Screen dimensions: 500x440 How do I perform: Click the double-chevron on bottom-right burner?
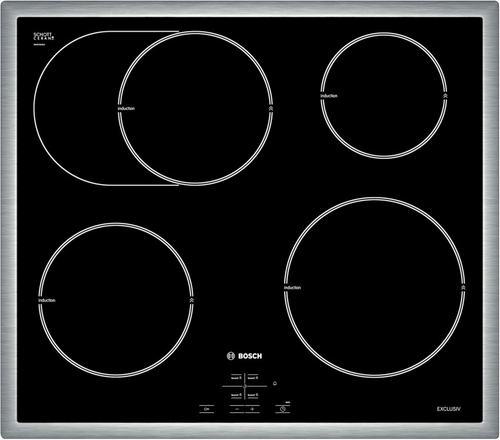(463, 287)
